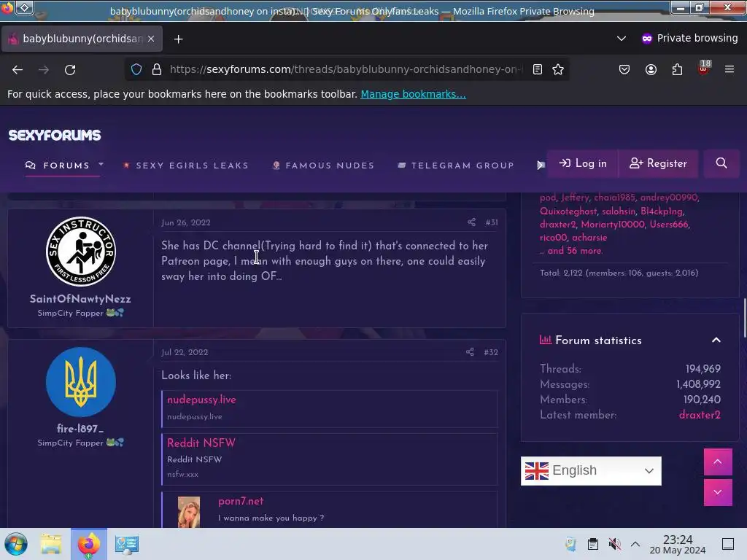Click the Log in button
Viewport: 747px width, 560px height.
pyautogui.click(x=583, y=163)
